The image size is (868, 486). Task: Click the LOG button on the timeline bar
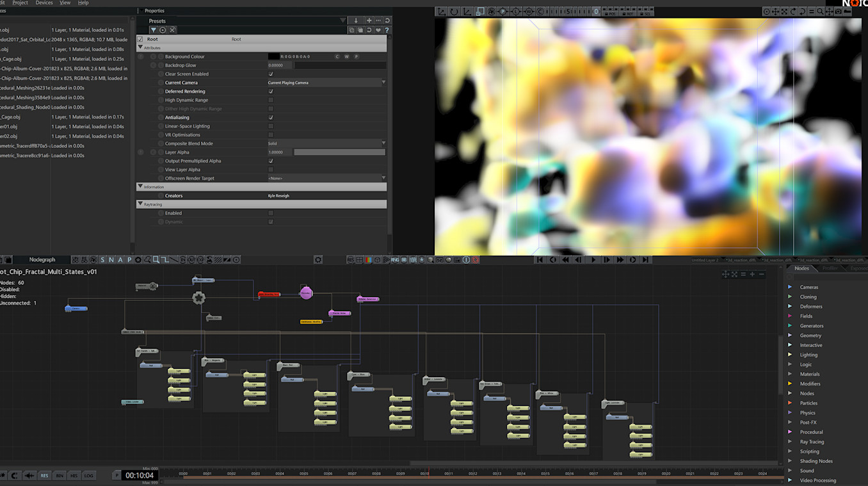tap(89, 476)
